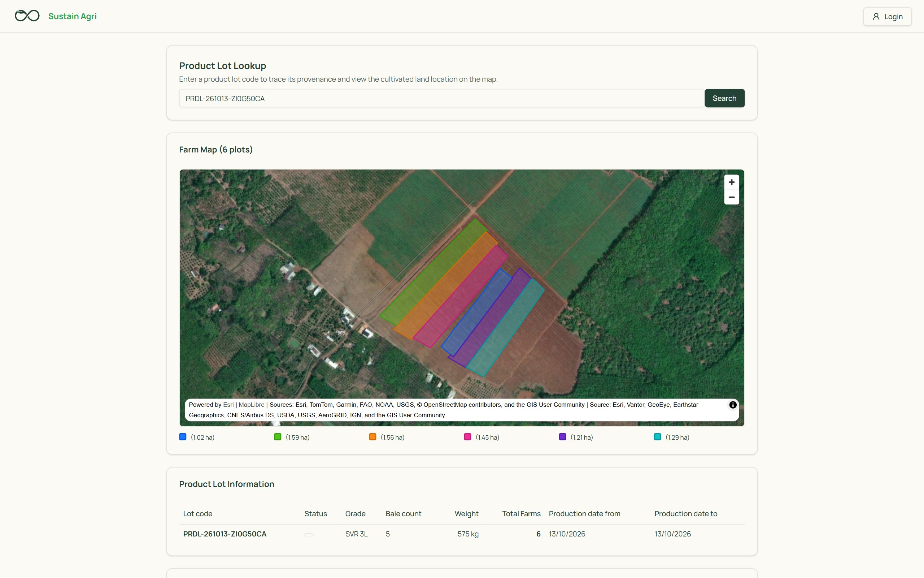Click the Bale count column header

pyautogui.click(x=403, y=514)
